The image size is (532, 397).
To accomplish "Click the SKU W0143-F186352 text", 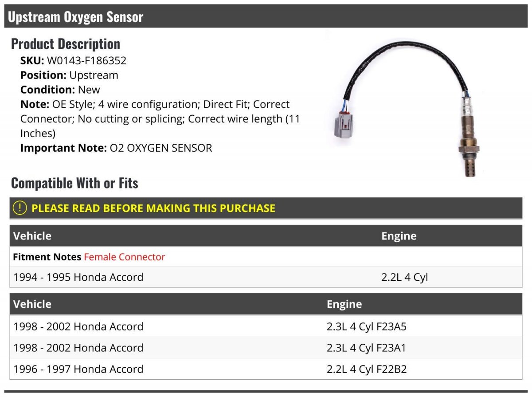I will (x=74, y=61).
